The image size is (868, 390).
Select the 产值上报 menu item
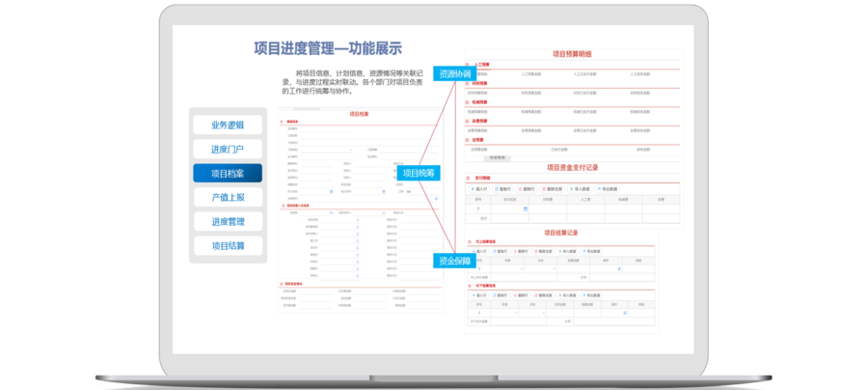click(226, 197)
